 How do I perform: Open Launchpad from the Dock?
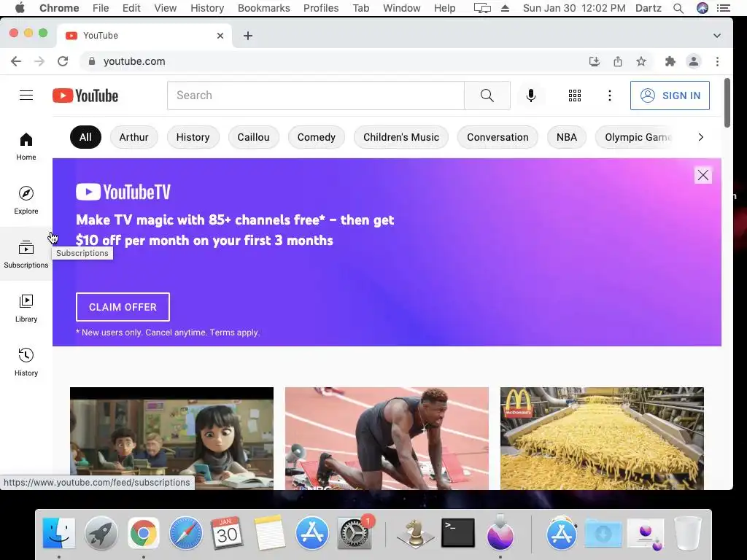pos(101,533)
